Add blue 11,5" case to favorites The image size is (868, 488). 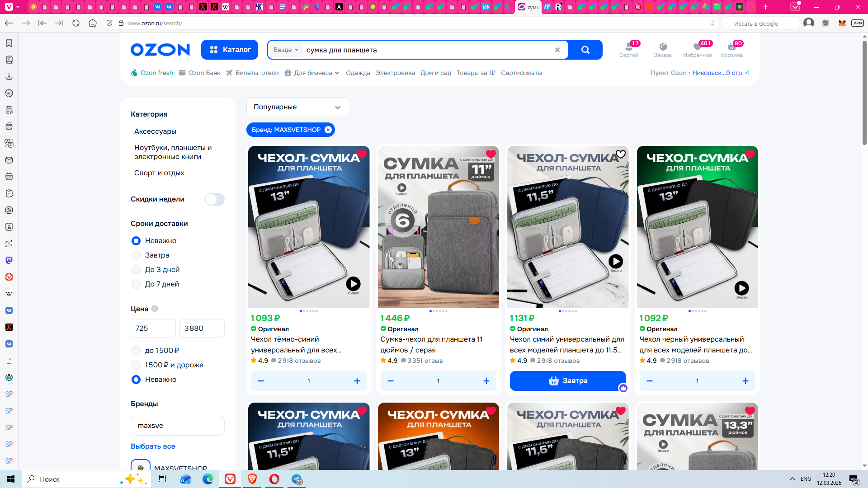tap(621, 155)
